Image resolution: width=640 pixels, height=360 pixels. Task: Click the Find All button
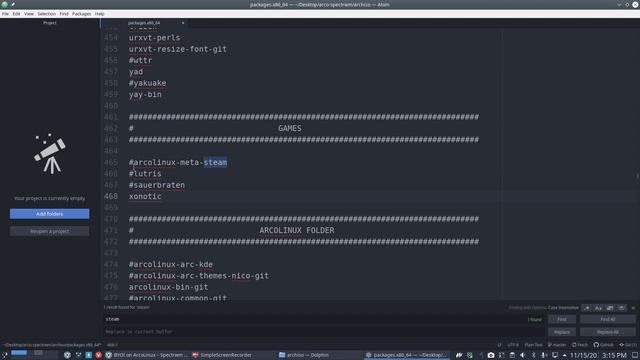click(607, 319)
